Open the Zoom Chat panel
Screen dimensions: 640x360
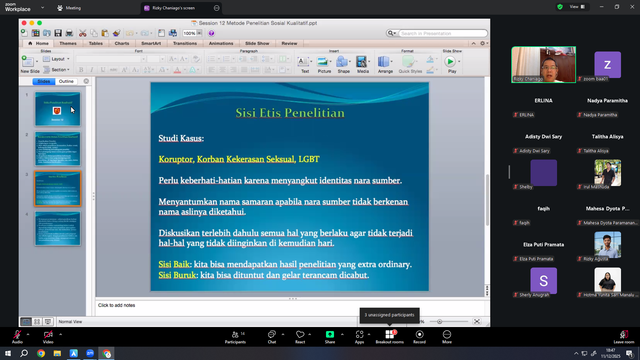pos(272,337)
